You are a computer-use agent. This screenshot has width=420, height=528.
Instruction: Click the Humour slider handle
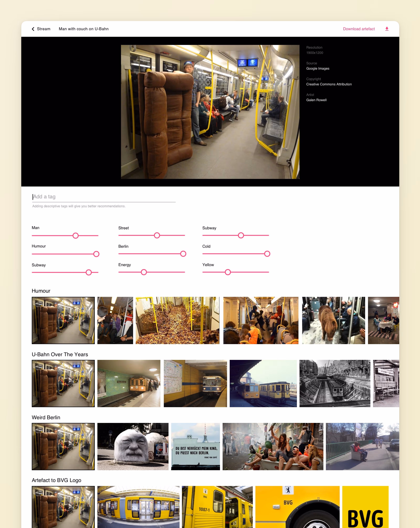[x=96, y=254]
